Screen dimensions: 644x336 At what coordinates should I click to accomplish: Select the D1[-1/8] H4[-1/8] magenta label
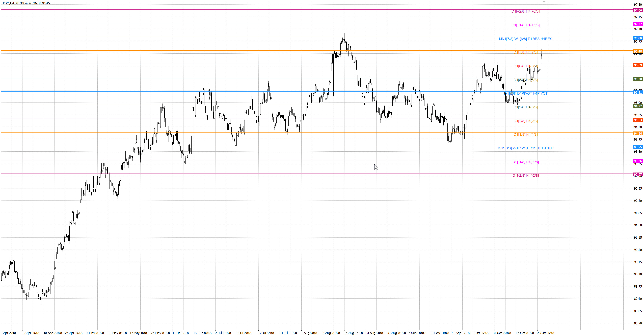tap(525, 162)
